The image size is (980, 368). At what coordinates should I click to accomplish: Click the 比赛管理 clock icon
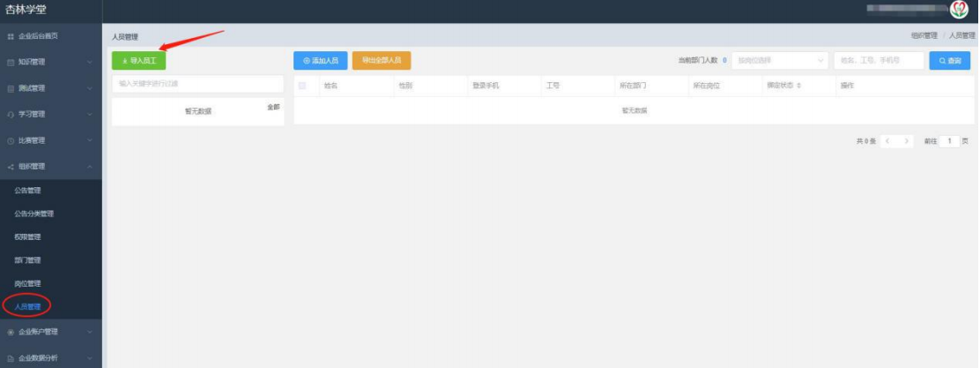[x=10, y=141]
